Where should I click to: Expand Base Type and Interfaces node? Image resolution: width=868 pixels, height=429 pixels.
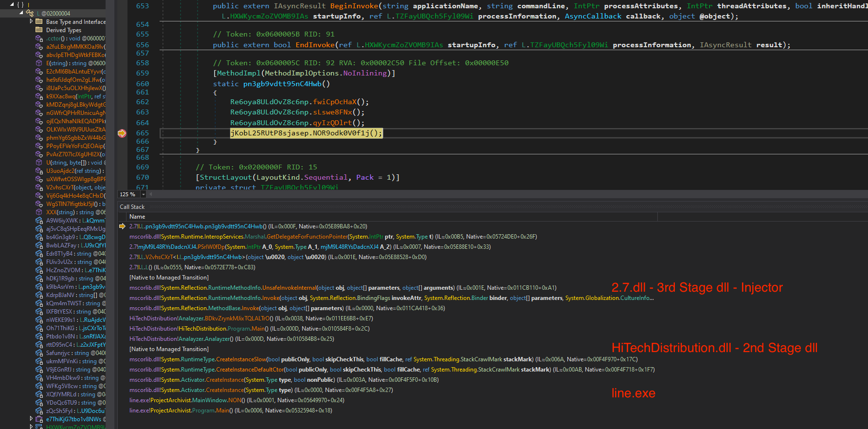pyautogui.click(x=31, y=21)
